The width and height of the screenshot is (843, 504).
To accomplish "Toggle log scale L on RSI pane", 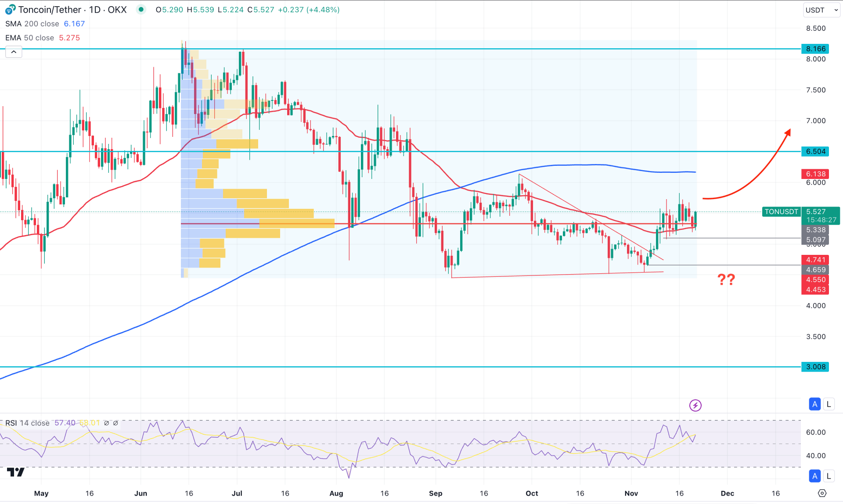I will point(829,476).
